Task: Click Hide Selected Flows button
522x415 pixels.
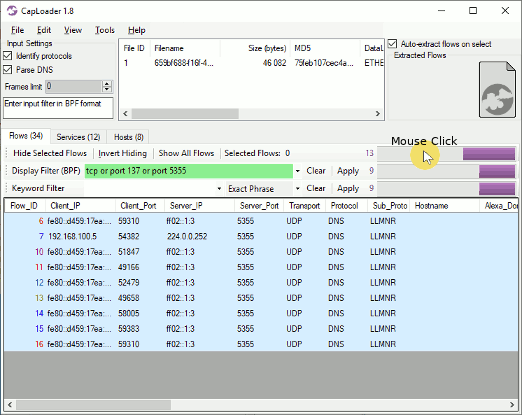Action: (x=50, y=153)
